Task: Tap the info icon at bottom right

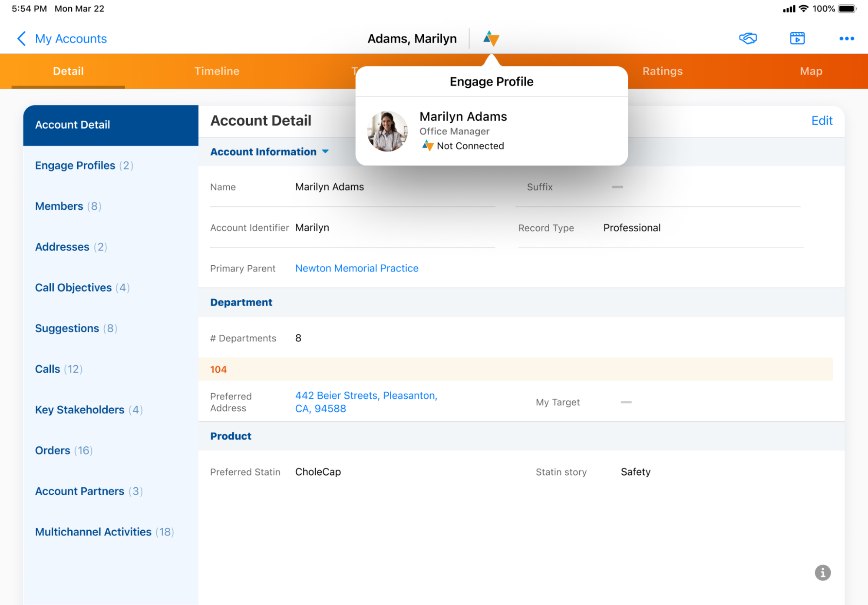Action: pos(822,572)
